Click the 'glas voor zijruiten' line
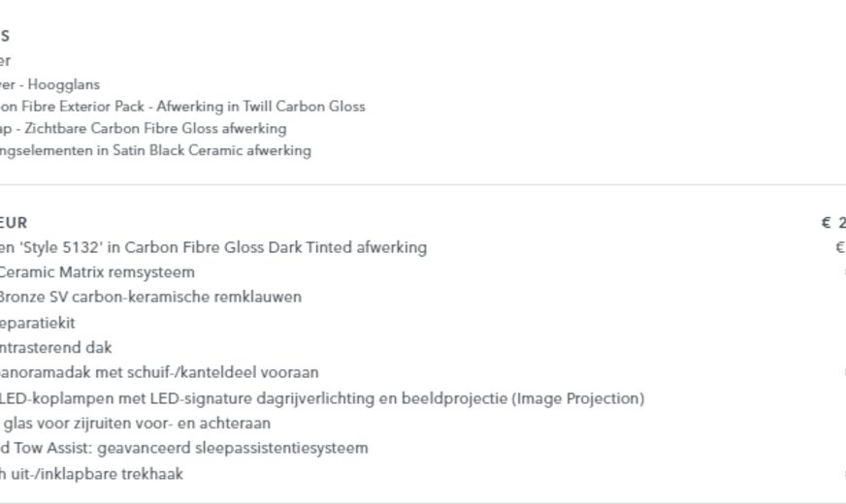The width and height of the screenshot is (846, 504). [136, 423]
